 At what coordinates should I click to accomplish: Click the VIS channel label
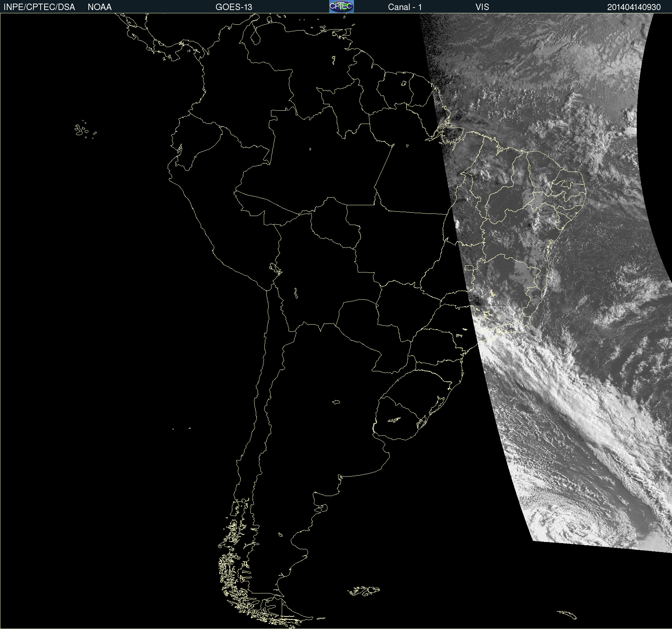pyautogui.click(x=482, y=7)
